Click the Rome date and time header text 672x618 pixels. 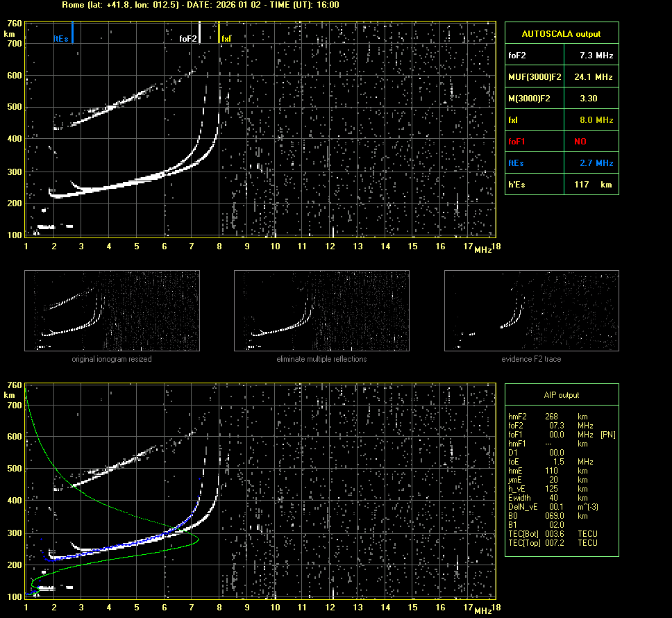coord(201,5)
